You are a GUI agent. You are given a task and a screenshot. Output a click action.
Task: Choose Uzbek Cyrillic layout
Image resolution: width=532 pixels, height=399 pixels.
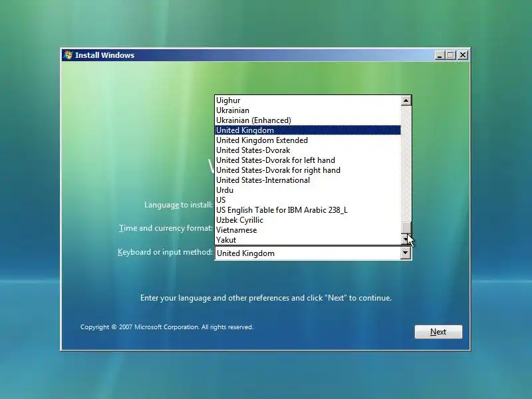coord(308,220)
